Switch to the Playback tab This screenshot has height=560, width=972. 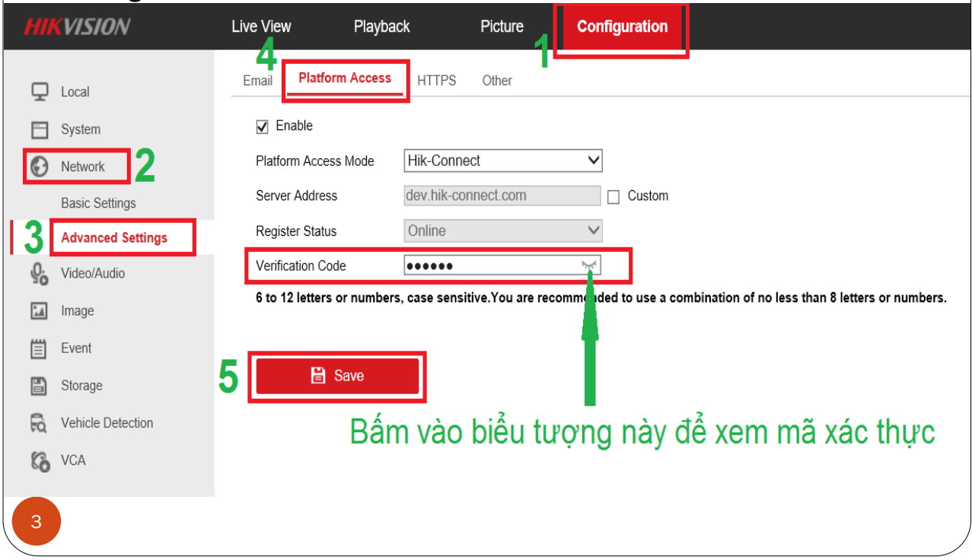click(381, 27)
